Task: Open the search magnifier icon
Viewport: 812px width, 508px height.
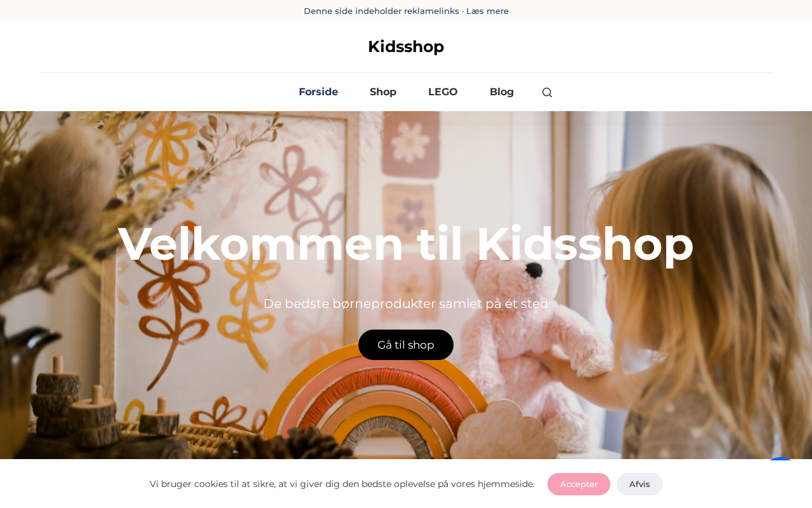Action: 547,92
